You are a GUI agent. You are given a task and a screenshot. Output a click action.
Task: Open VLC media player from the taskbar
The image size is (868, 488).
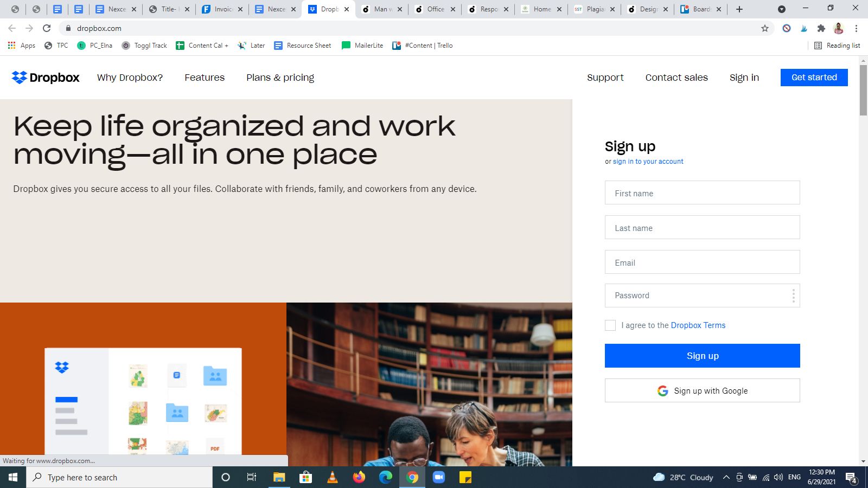pyautogui.click(x=333, y=477)
